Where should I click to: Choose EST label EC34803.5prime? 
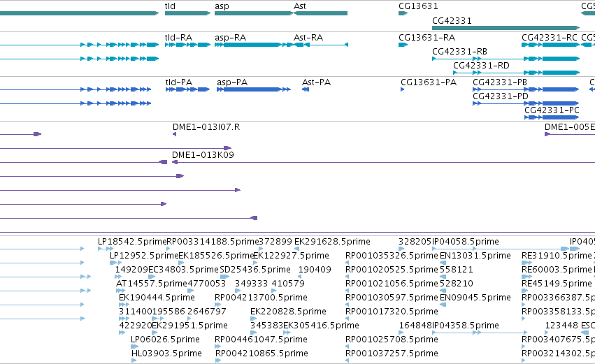[183, 270]
